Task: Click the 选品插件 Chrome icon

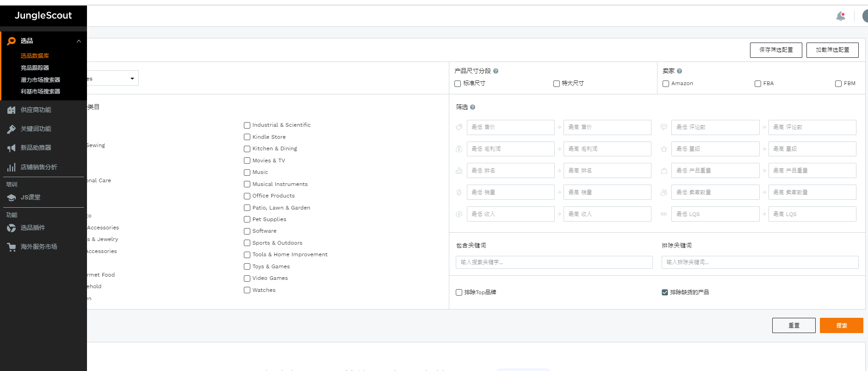Action: 12,228
